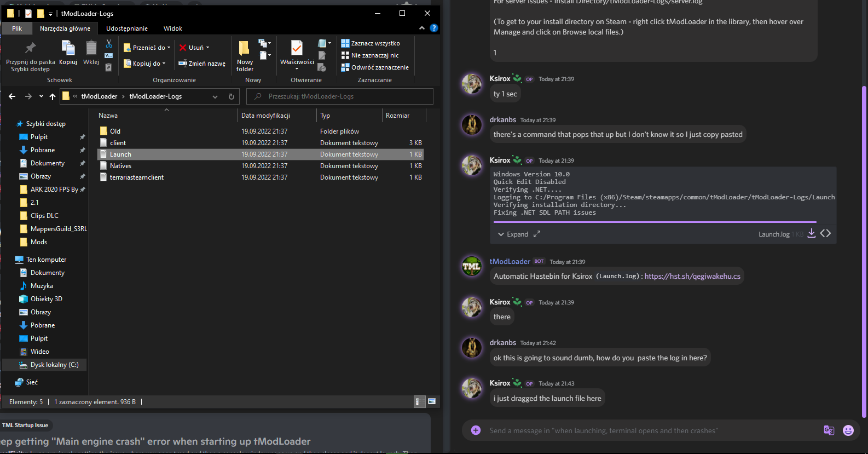The height and width of the screenshot is (454, 868).
Task: Go forward in File Explorer
Action: (28, 96)
